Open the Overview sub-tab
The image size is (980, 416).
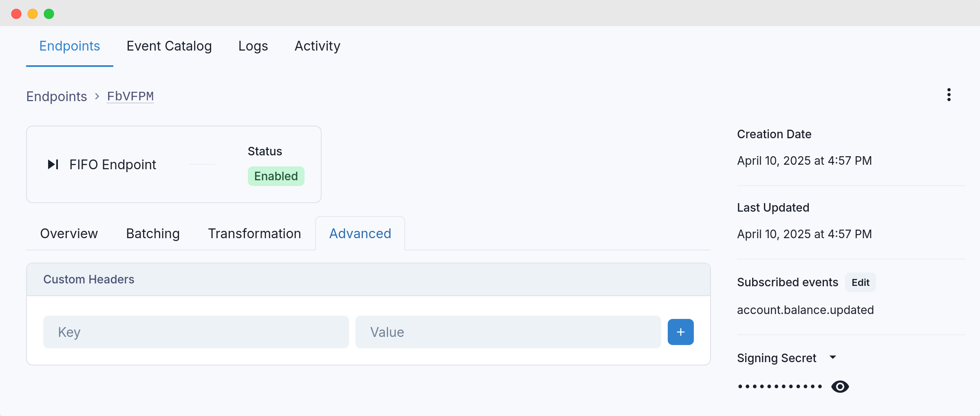[x=69, y=234]
